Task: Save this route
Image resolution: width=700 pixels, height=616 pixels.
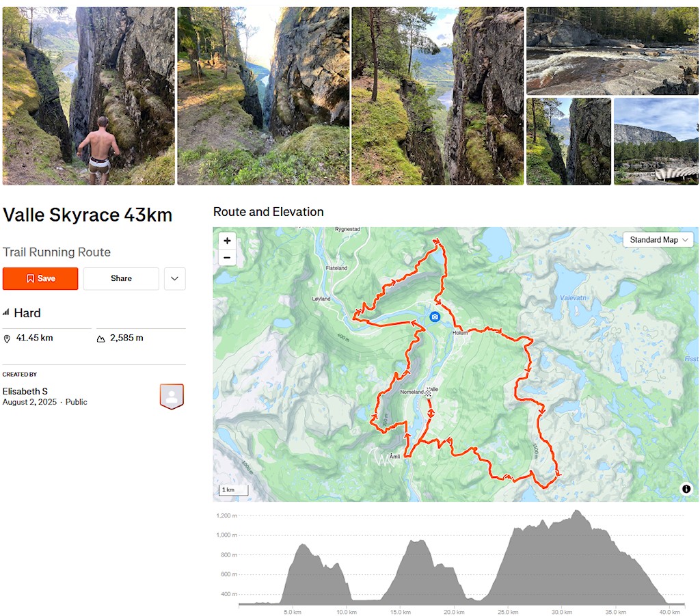Action: (x=40, y=278)
